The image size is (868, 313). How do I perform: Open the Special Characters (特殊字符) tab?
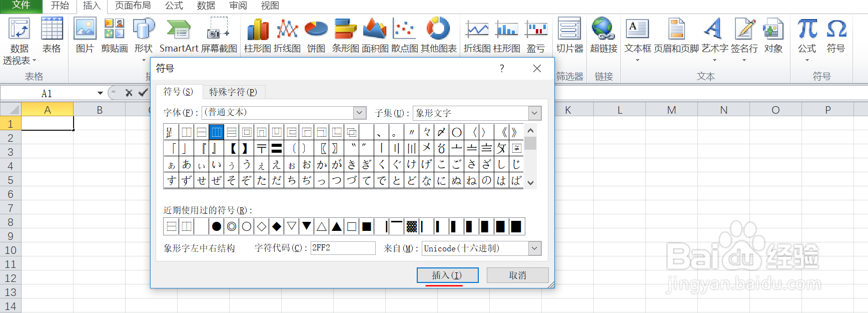tap(233, 92)
